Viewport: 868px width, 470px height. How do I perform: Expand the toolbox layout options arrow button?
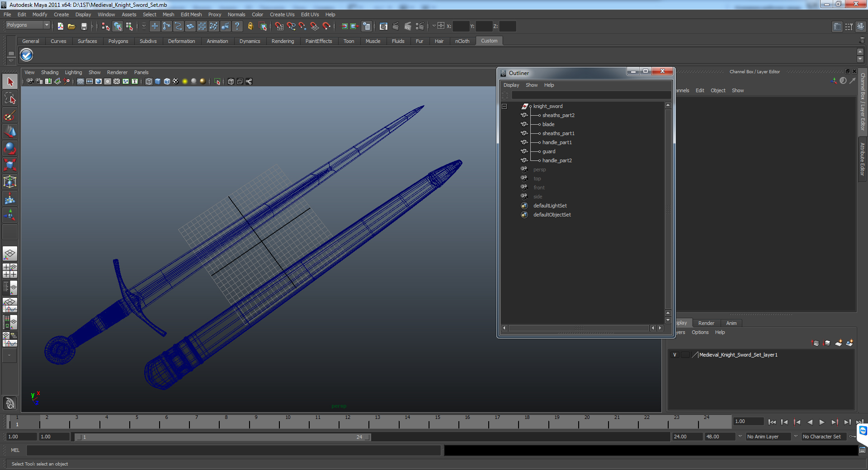point(9,355)
